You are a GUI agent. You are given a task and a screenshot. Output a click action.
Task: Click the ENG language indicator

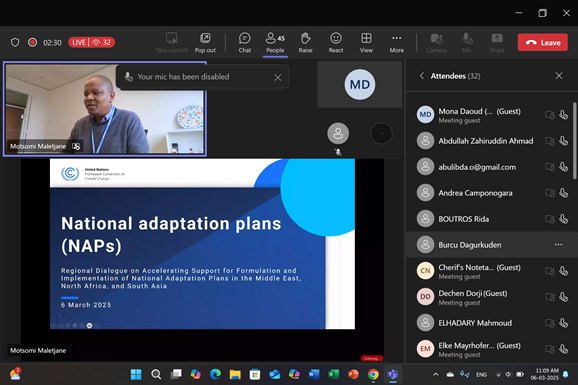[481, 374]
